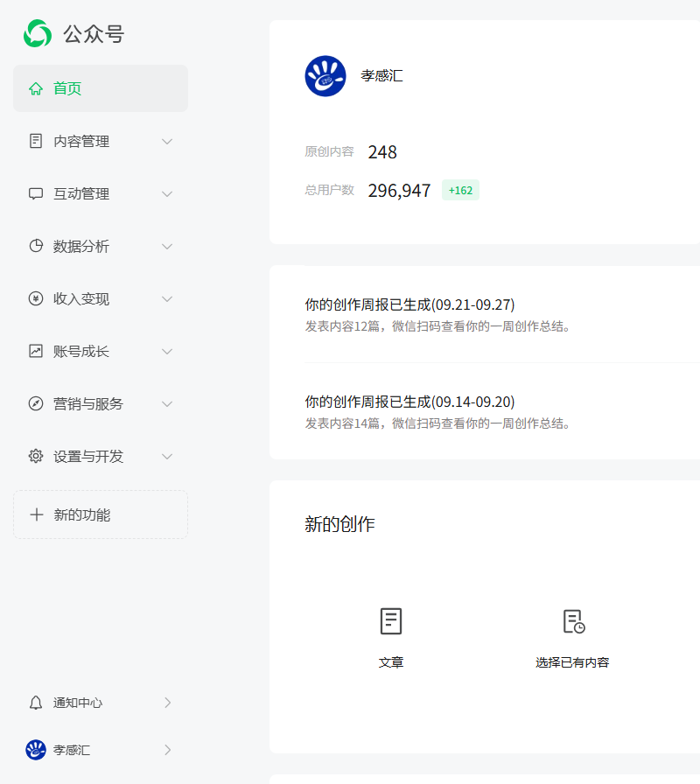Open the 账号成长 menu
The height and width of the screenshot is (784, 700).
tap(101, 351)
